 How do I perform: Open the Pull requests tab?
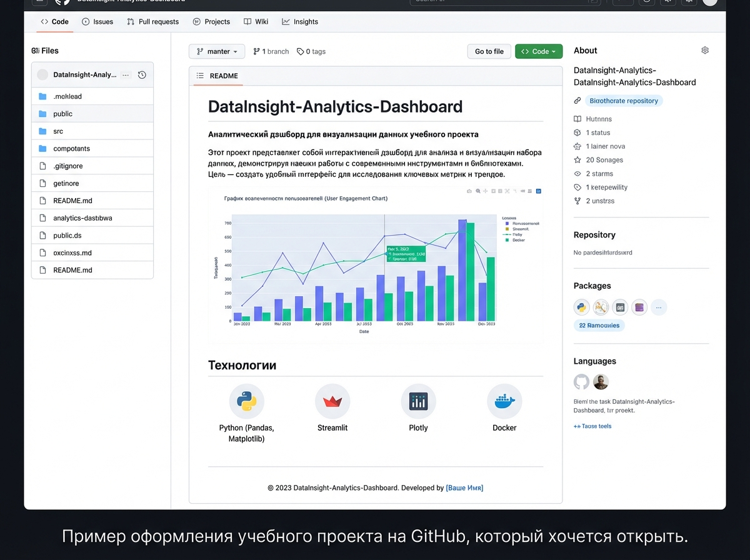click(152, 21)
